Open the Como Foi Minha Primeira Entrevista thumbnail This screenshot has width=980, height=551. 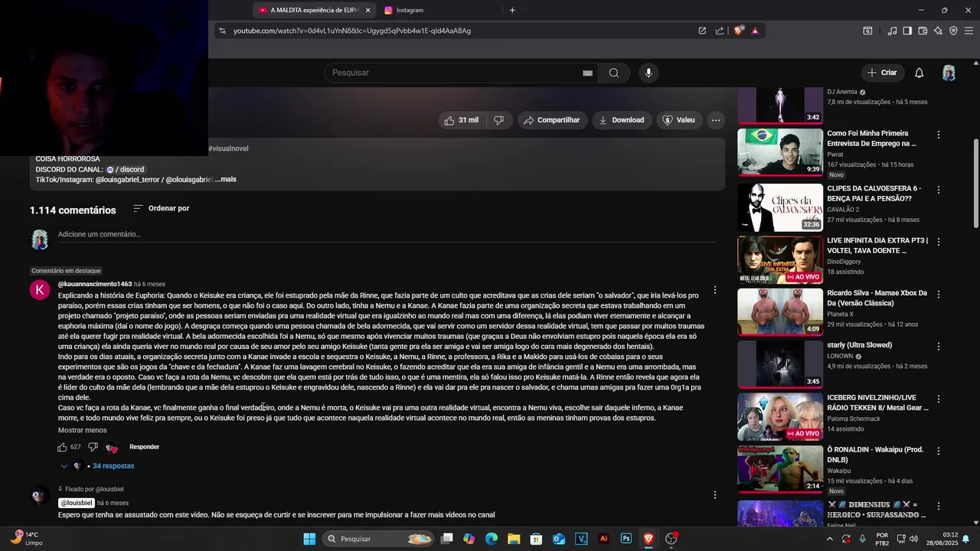780,152
